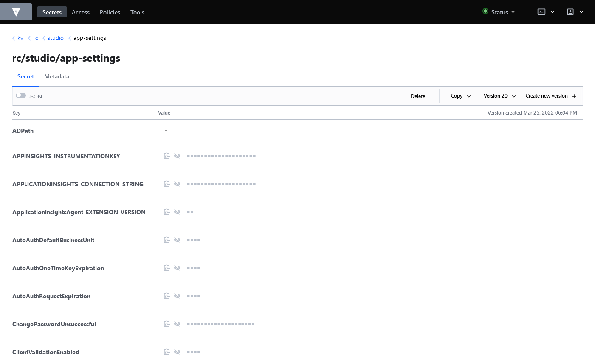The height and width of the screenshot is (364, 595).
Task: Show the ApplicationInsightsAgent_EXTENSION_VERSION hidden value
Action: pyautogui.click(x=177, y=212)
